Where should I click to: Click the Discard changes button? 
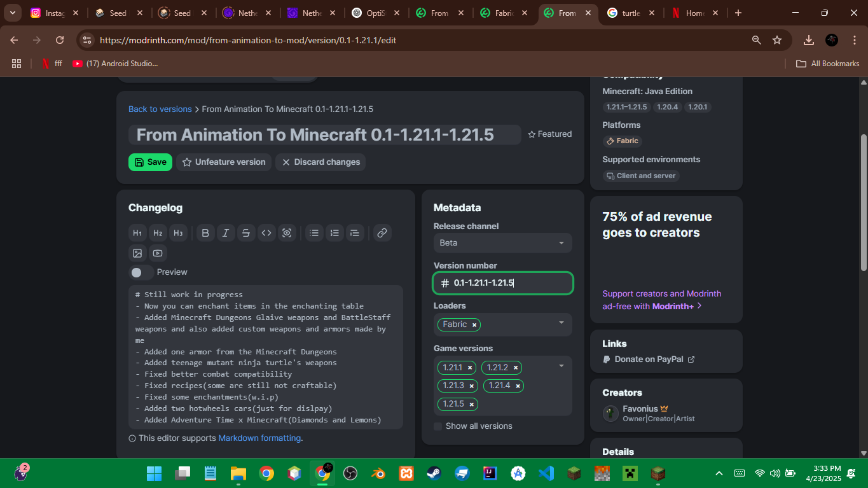tap(320, 162)
